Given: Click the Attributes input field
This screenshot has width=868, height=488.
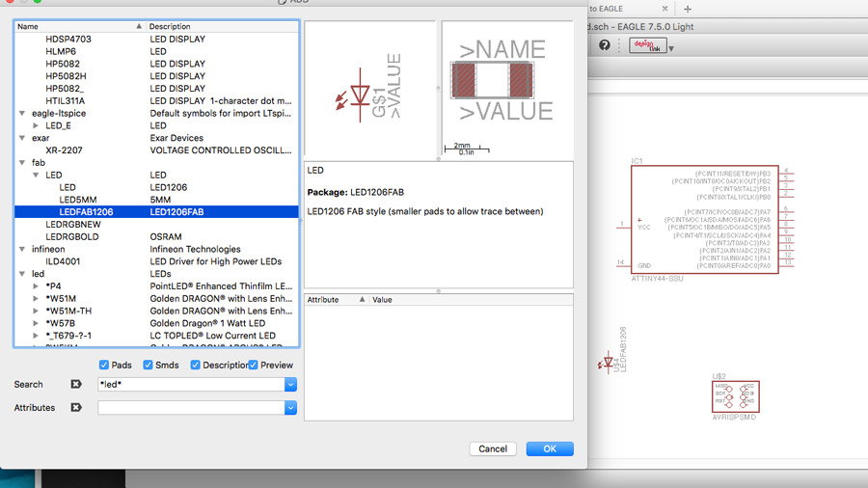Looking at the screenshot, I should 191,408.
